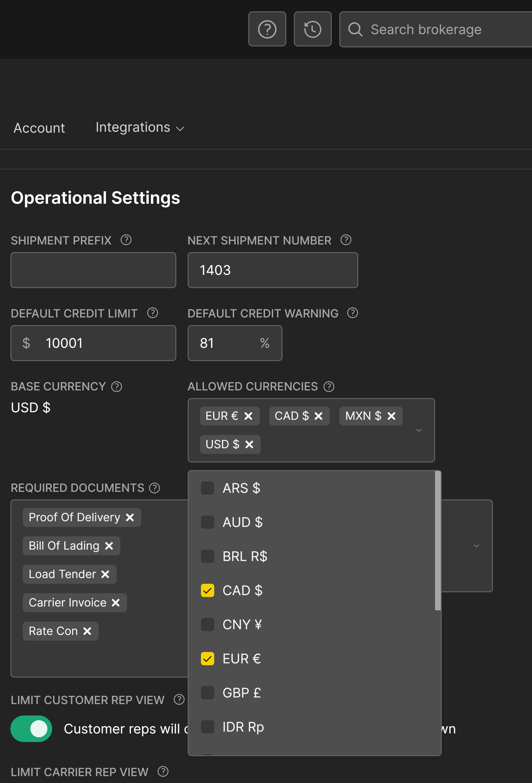The height and width of the screenshot is (783, 532).
Task: Open the recent history clock button
Action: point(313,29)
